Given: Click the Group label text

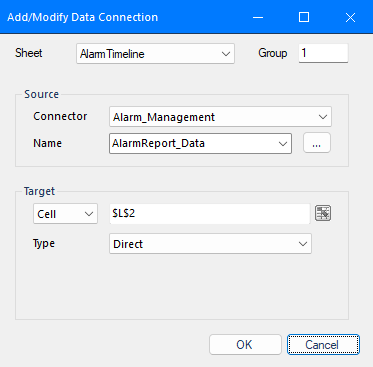Looking at the screenshot, I should 272,53.
